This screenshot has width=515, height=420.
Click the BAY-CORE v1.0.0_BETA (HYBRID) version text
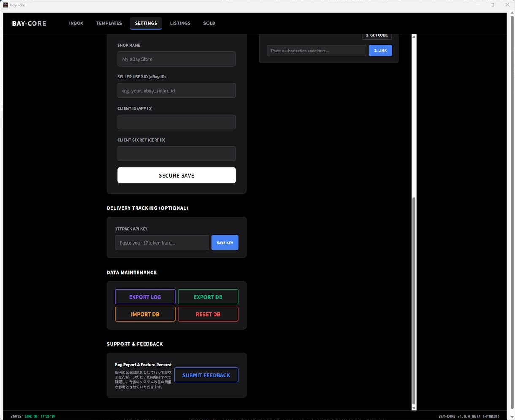(469, 416)
